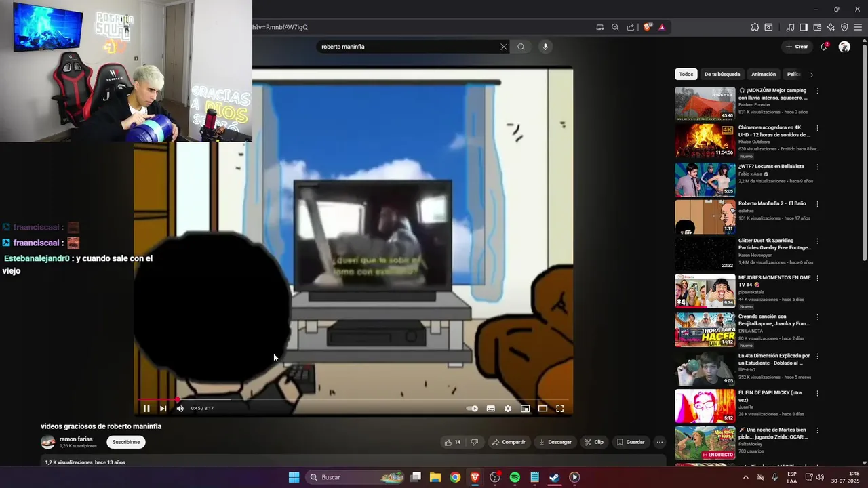This screenshot has width=868, height=488.
Task: Click the Descargar download button
Action: [x=555, y=442]
